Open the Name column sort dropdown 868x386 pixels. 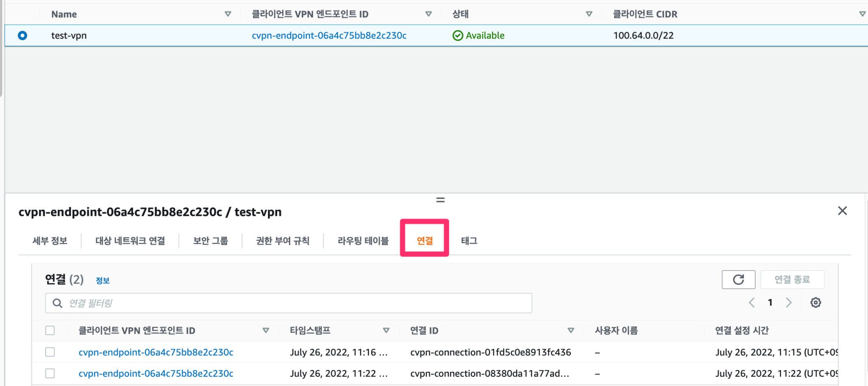tap(228, 14)
